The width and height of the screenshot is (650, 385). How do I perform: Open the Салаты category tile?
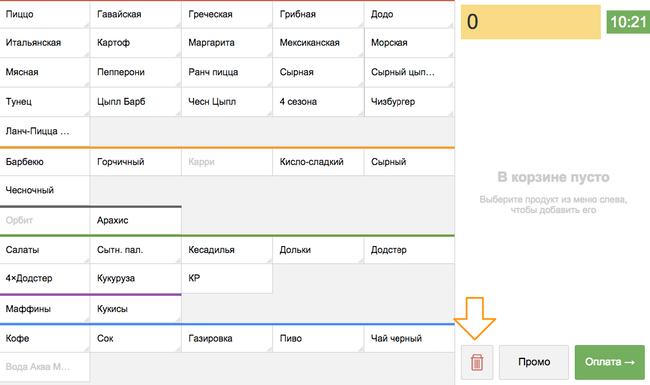pos(44,250)
